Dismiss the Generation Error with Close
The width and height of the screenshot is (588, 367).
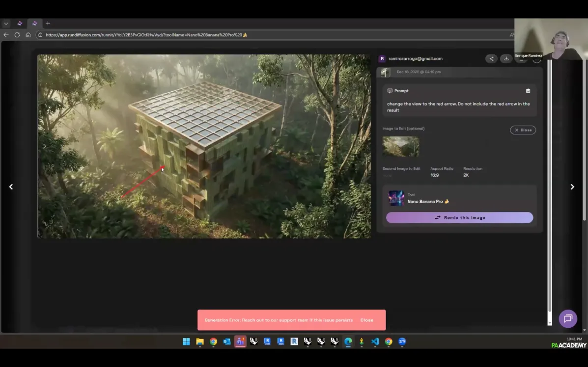pyautogui.click(x=366, y=320)
